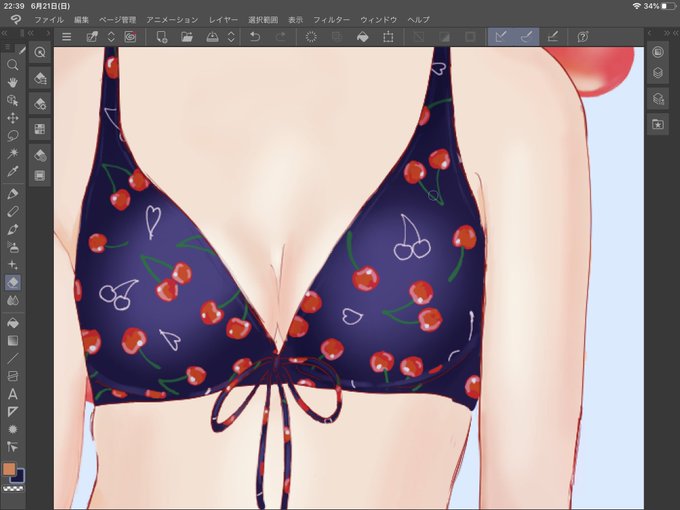The image size is (680, 510).
Task: Open the Tool Property palette with gear
Action: [40, 104]
